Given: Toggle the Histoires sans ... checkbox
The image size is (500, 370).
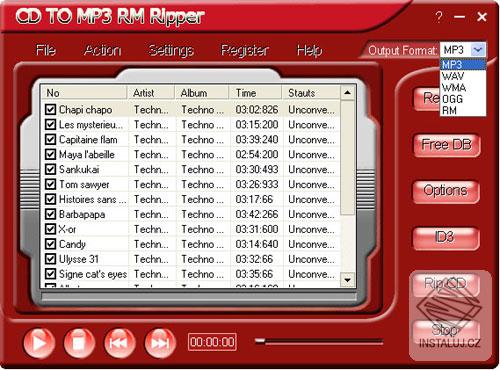Looking at the screenshot, I should 50,199.
